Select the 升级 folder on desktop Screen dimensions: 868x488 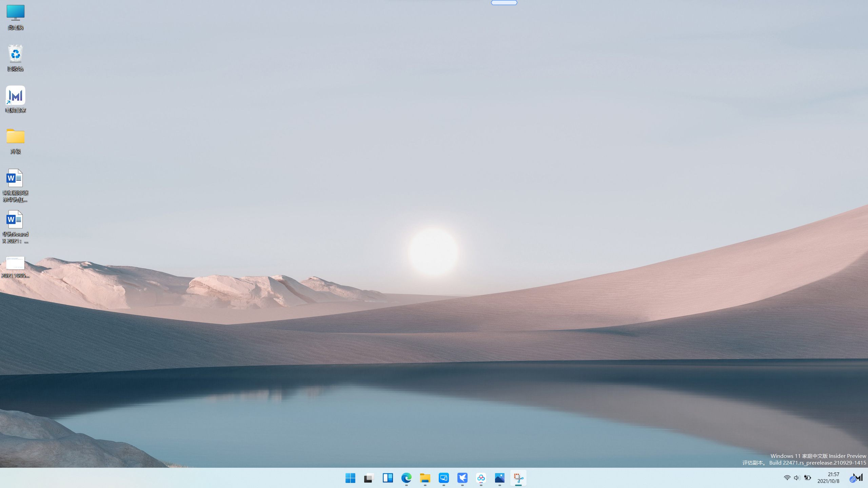15,141
